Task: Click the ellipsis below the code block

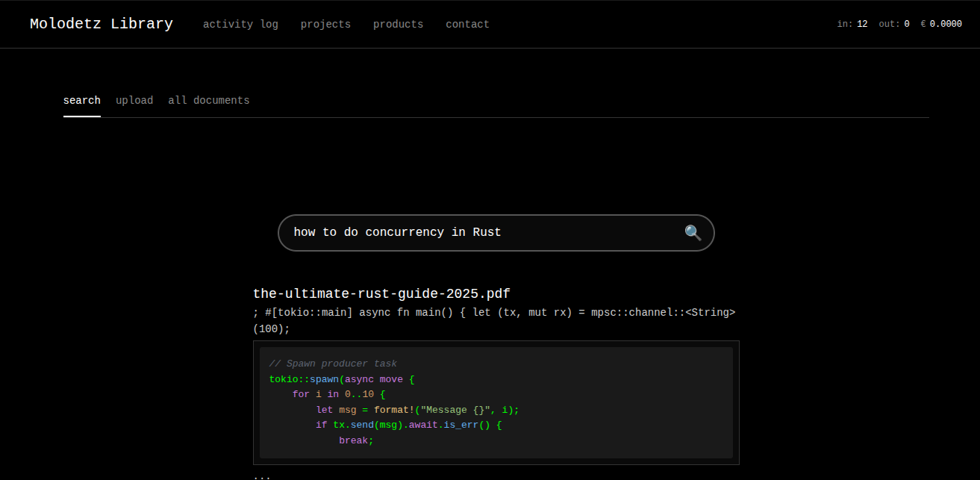Action: (261, 476)
